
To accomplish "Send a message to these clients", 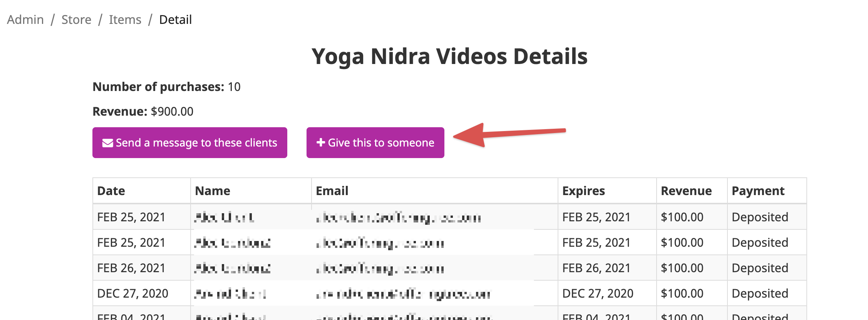I will point(190,143).
